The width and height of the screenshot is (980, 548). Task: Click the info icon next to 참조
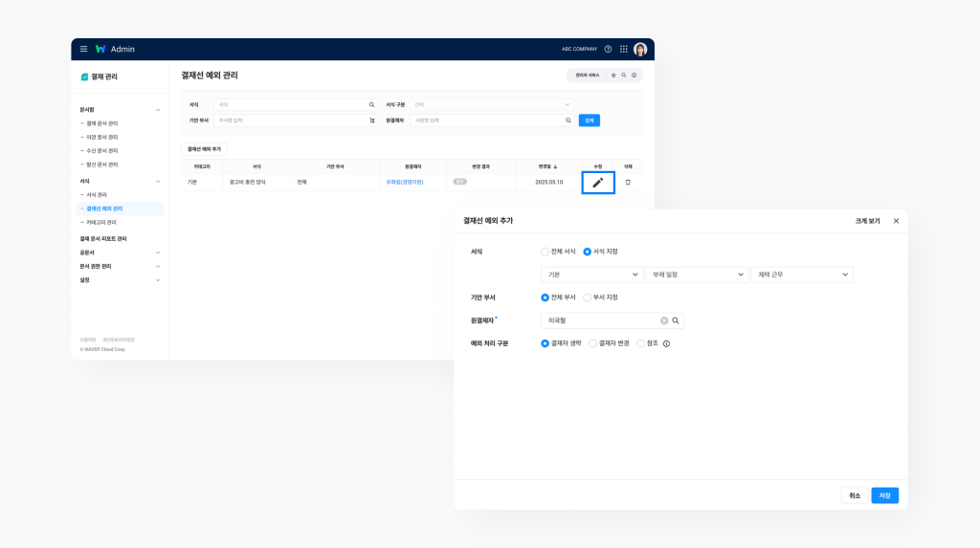666,343
